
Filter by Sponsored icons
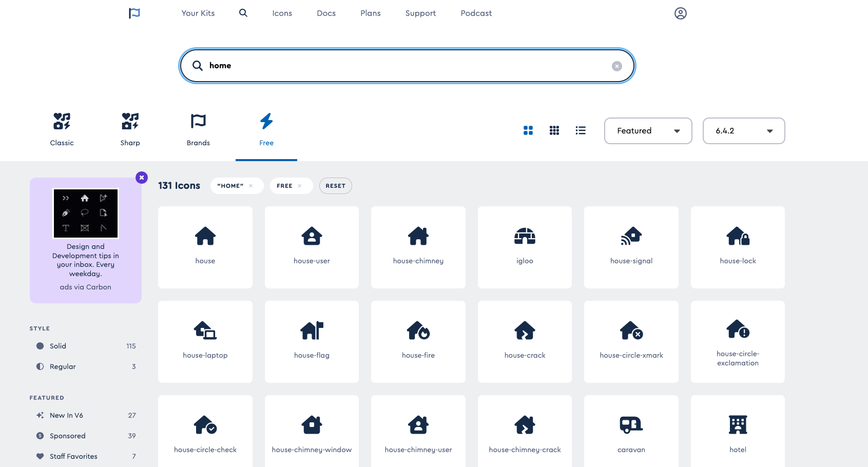pyautogui.click(x=85, y=436)
